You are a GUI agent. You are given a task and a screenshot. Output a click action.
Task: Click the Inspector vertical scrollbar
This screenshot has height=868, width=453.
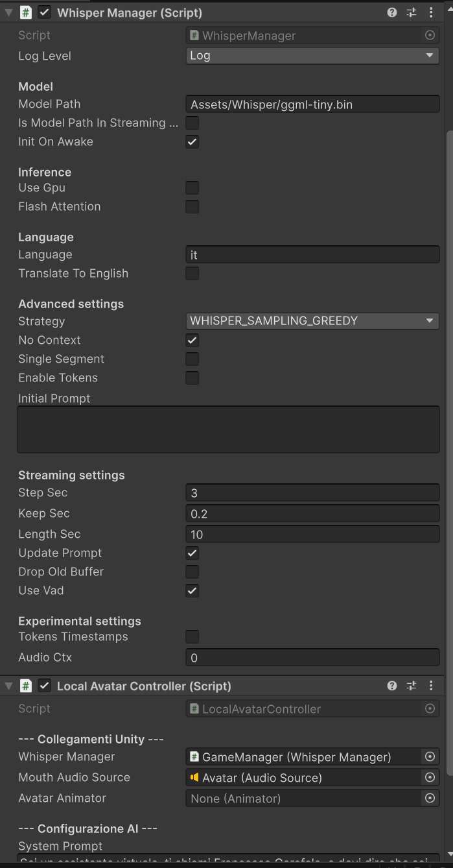coord(449,389)
